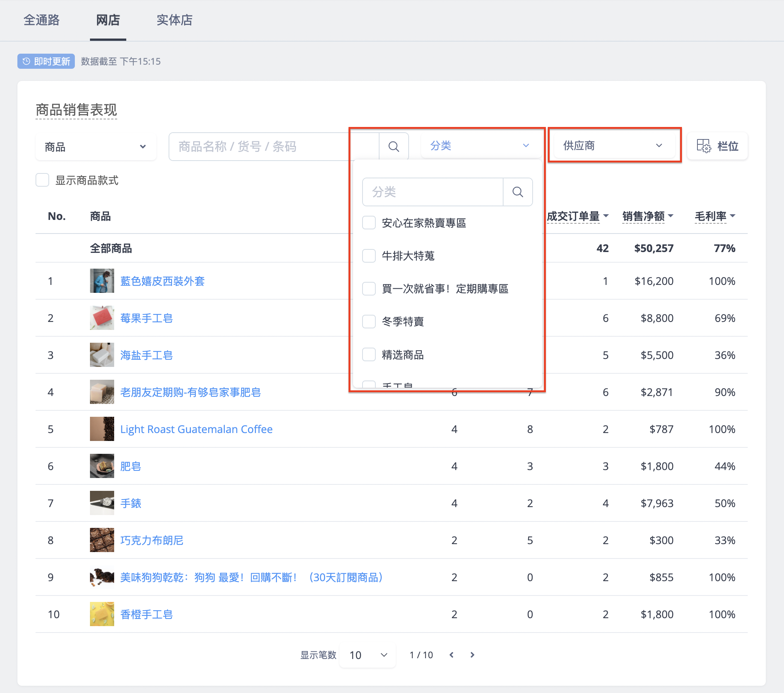784x693 pixels.
Task: Click the category search magnifier icon
Action: pyautogui.click(x=518, y=192)
